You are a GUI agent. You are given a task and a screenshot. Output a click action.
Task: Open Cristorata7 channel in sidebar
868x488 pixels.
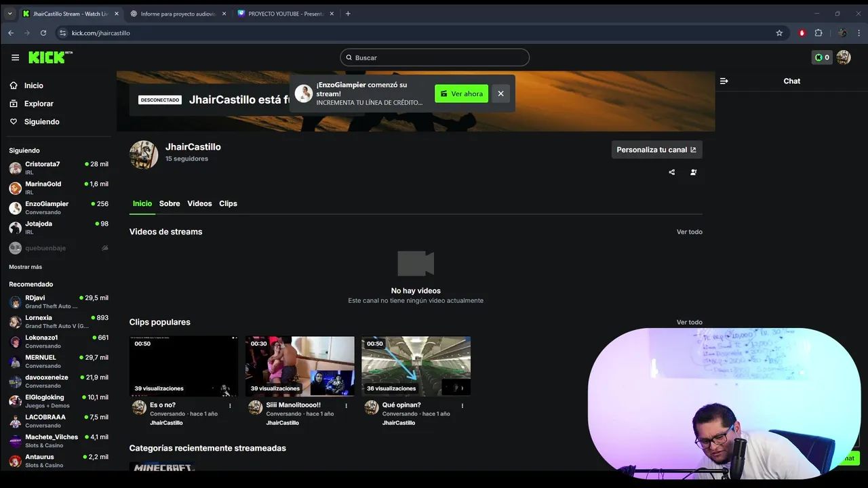click(x=58, y=167)
